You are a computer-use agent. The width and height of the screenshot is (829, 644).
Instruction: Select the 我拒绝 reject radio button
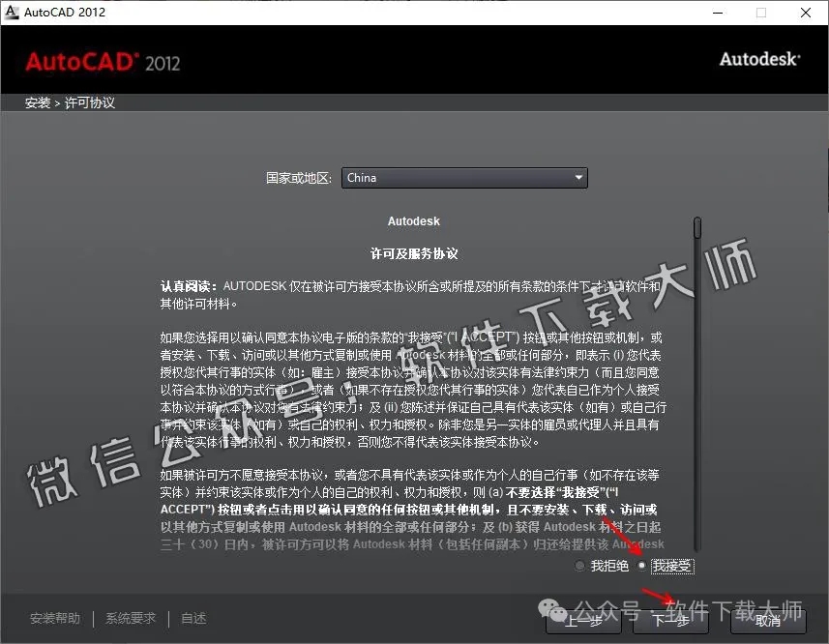(x=578, y=566)
